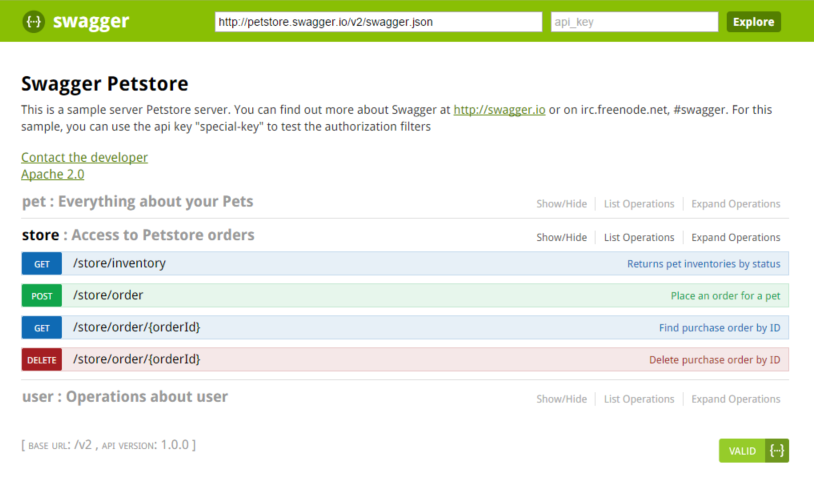Click the DELETE badge for /store/order/{orderId}
The height and width of the screenshot is (487, 814).
(x=42, y=360)
